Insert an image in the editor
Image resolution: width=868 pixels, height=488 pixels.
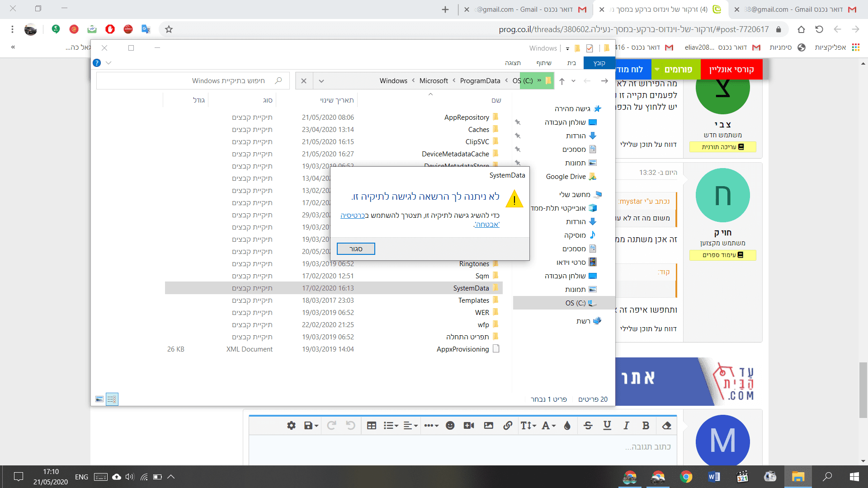pyautogui.click(x=488, y=426)
